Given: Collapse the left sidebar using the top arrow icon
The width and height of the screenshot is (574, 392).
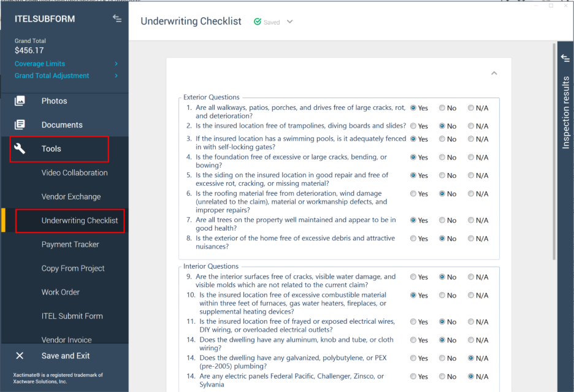Looking at the screenshot, I should click(117, 19).
